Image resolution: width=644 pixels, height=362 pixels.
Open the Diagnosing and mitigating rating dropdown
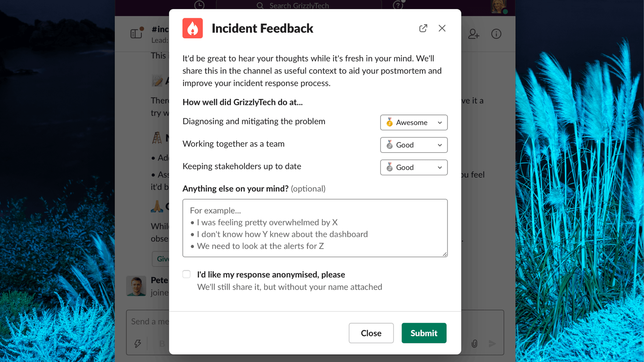click(414, 123)
